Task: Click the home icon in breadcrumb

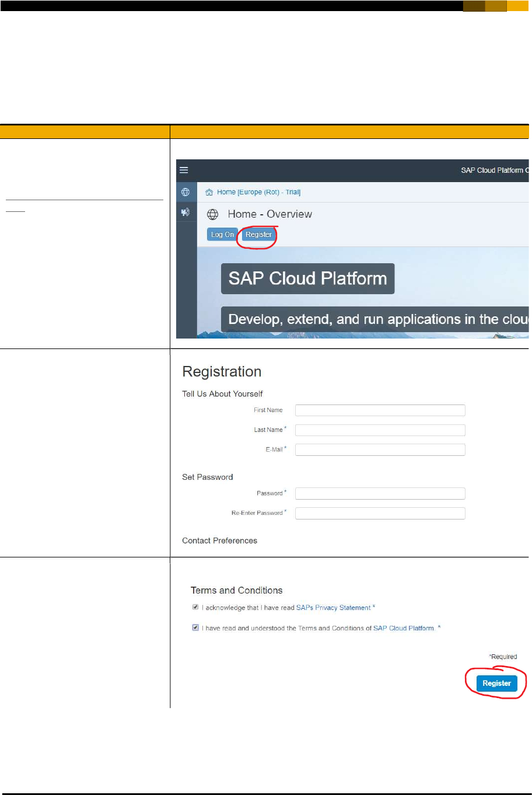Action: tap(209, 192)
